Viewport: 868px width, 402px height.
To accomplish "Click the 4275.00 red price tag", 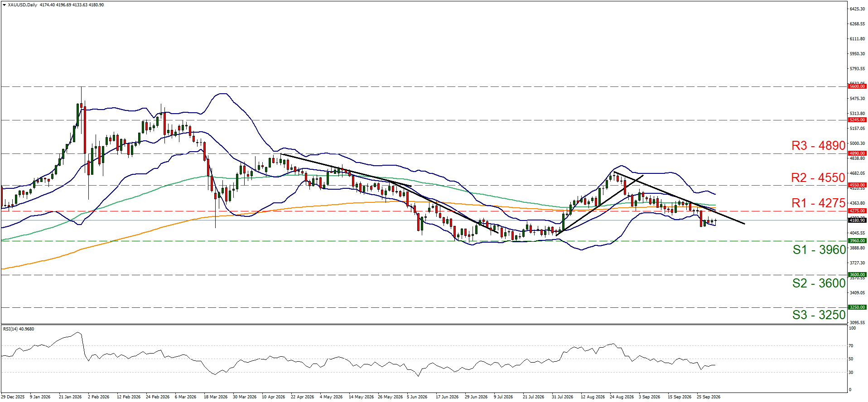I will (857, 211).
